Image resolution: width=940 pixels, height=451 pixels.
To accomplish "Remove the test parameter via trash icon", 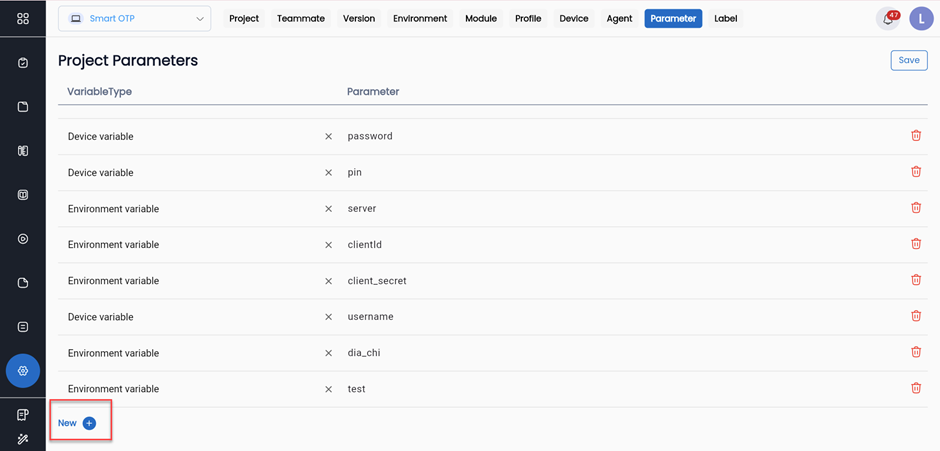I will pos(915,388).
